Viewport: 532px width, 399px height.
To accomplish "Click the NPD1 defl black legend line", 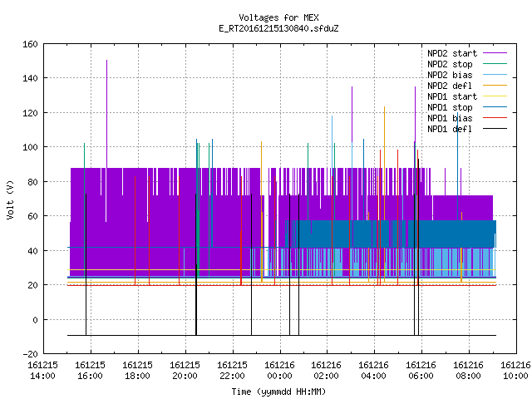I will click(495, 129).
